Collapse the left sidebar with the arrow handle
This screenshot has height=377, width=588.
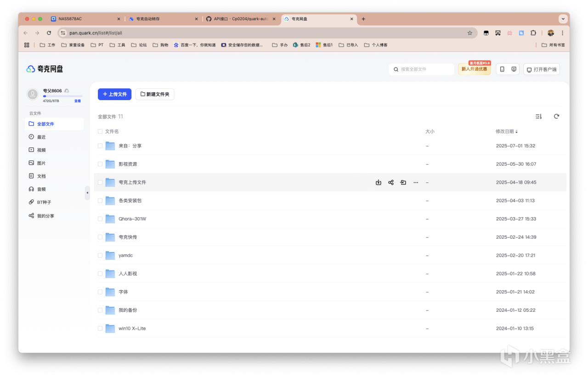click(87, 193)
